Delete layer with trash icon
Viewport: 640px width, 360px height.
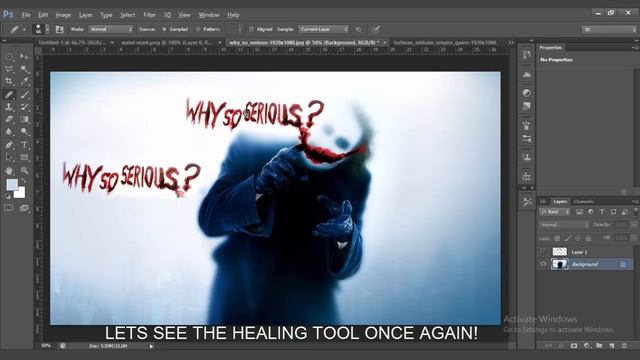click(624, 346)
